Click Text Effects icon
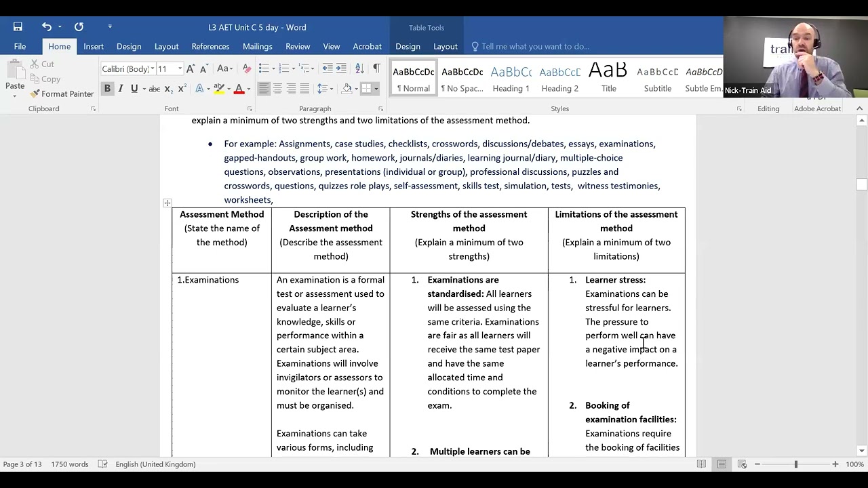868x488 pixels. point(199,89)
